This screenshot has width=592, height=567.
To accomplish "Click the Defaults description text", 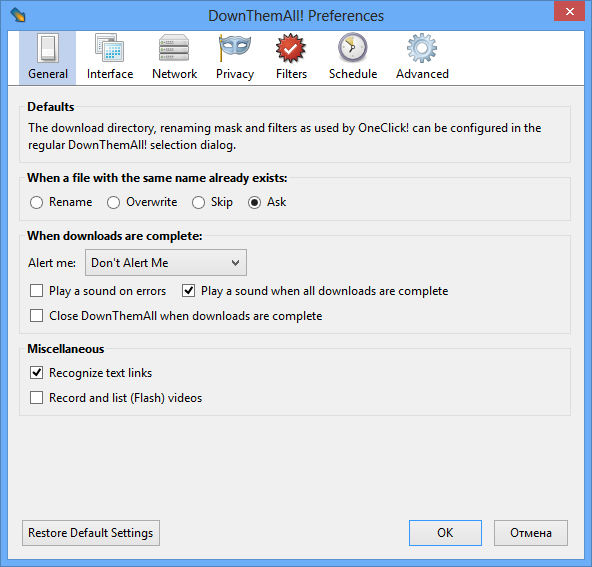I will (x=284, y=136).
